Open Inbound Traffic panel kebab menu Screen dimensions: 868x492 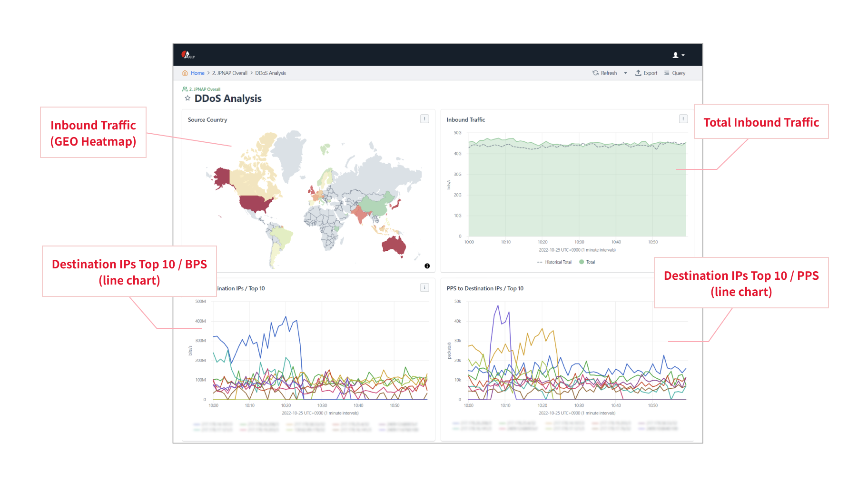pyautogui.click(x=683, y=119)
